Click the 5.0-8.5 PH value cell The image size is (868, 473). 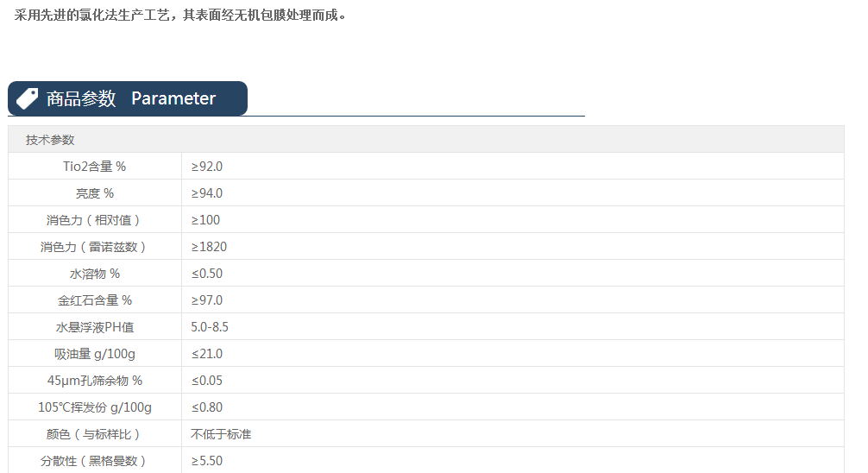(210, 327)
